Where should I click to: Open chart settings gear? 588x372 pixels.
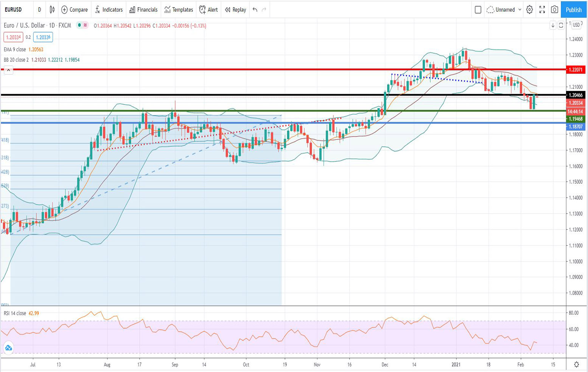coord(529,9)
